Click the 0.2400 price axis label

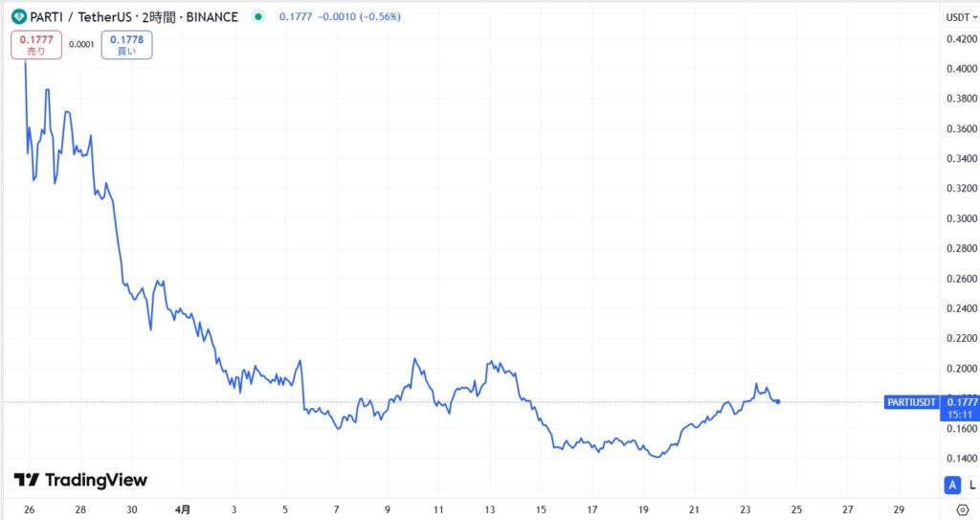[962, 308]
